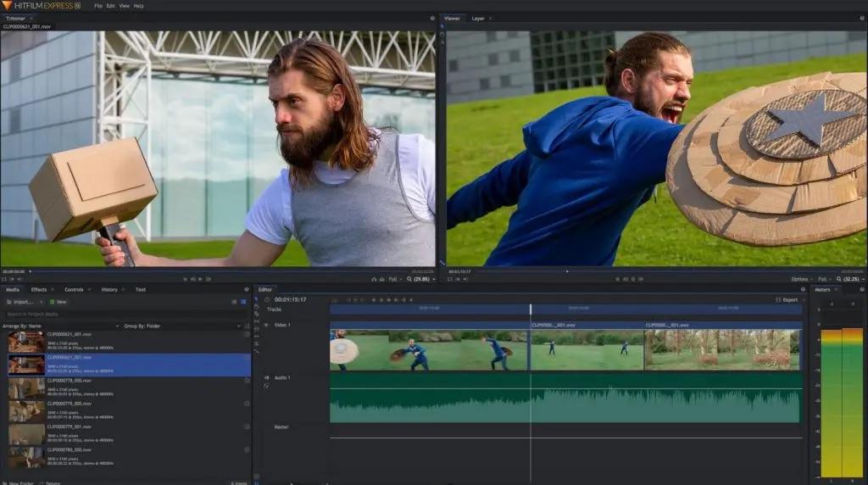
Task: Click the Trimmer play button
Action: [x=201, y=279]
